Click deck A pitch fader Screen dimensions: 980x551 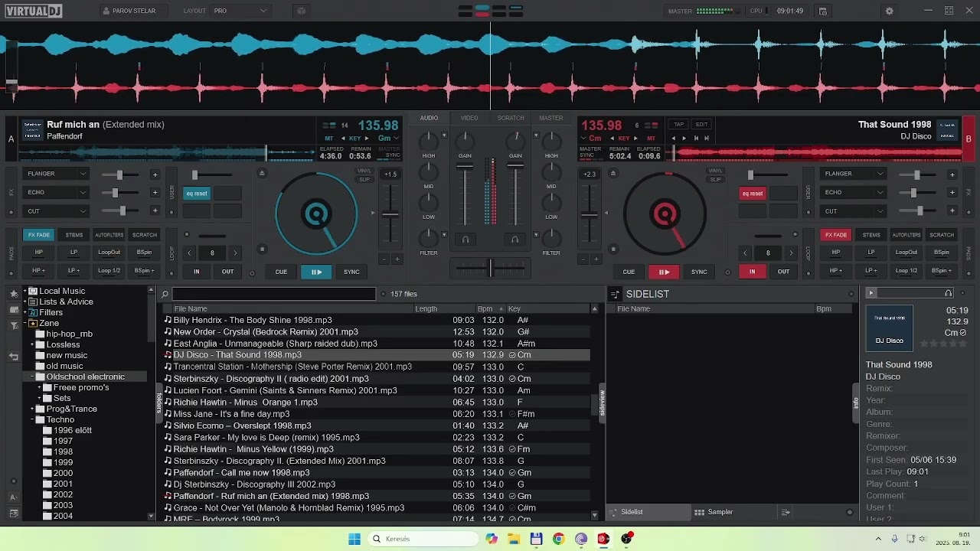(x=390, y=215)
